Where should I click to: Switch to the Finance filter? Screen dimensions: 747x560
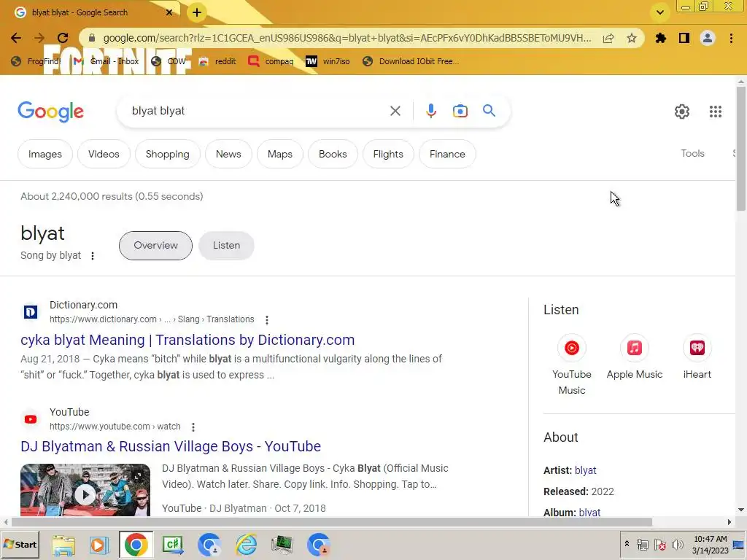(447, 154)
